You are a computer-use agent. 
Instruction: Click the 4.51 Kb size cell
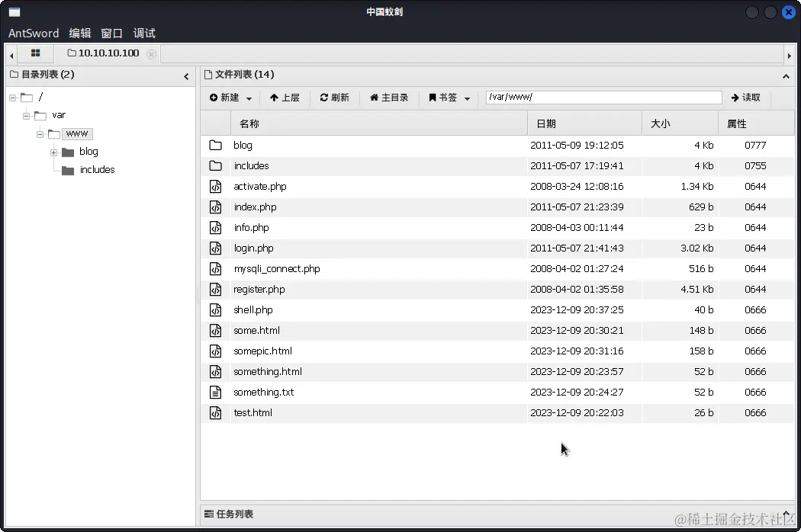point(696,289)
